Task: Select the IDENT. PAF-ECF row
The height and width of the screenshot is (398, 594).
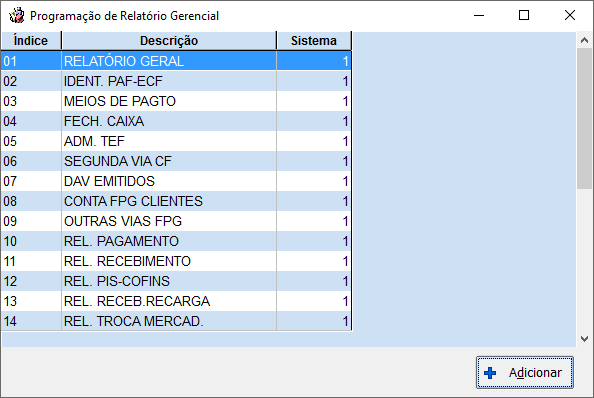Action: (176, 81)
